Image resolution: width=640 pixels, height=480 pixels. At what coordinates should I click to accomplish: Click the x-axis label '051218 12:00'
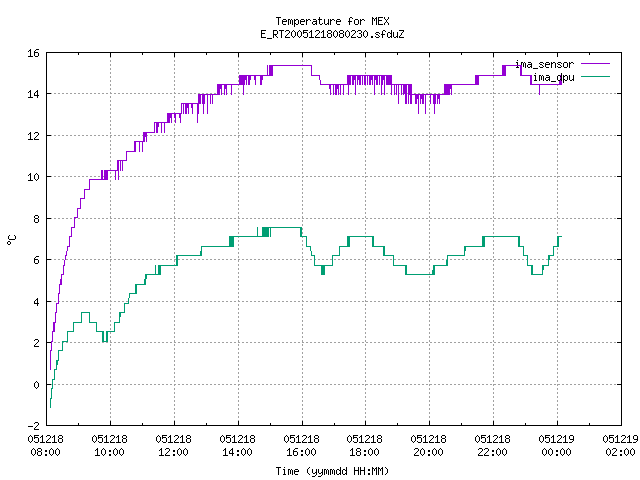(173, 445)
